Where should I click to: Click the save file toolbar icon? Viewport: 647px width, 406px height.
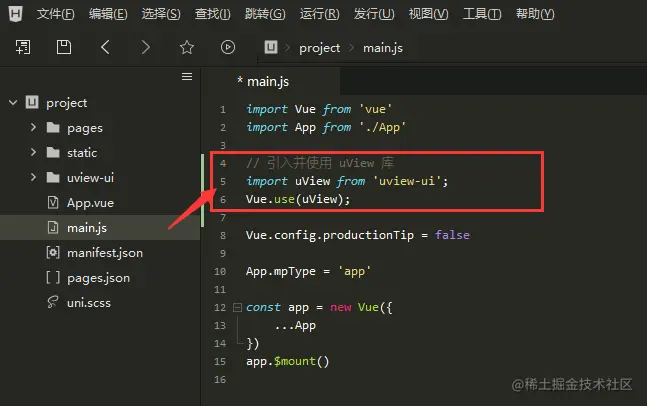64,47
